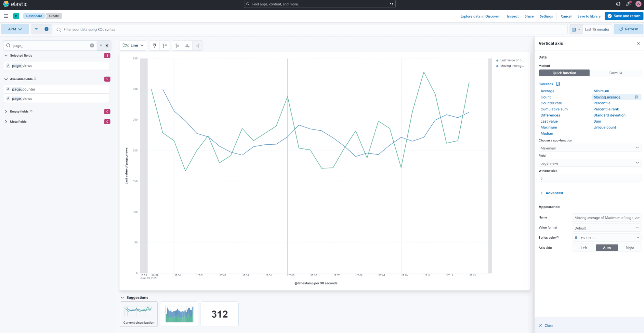Screen dimensions: 644x333
Task: Open the newsfeed party icon
Action: (x=628, y=4)
